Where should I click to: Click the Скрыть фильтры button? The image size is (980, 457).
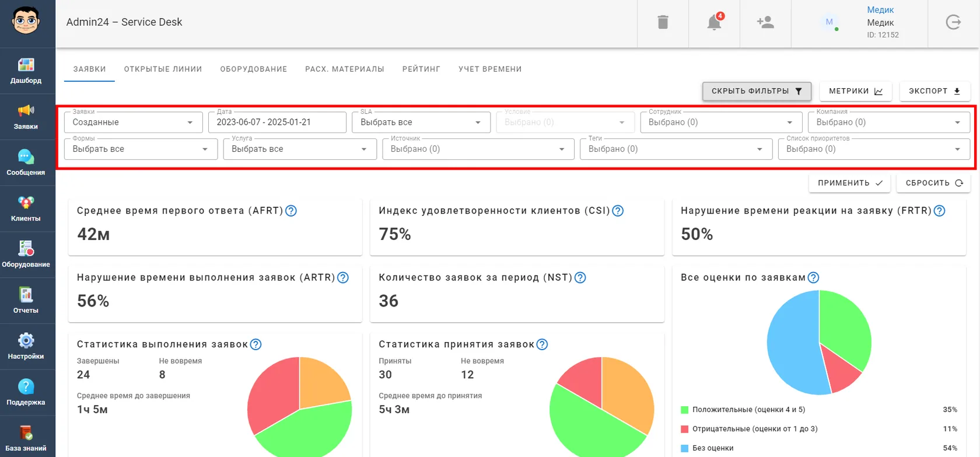click(x=757, y=91)
